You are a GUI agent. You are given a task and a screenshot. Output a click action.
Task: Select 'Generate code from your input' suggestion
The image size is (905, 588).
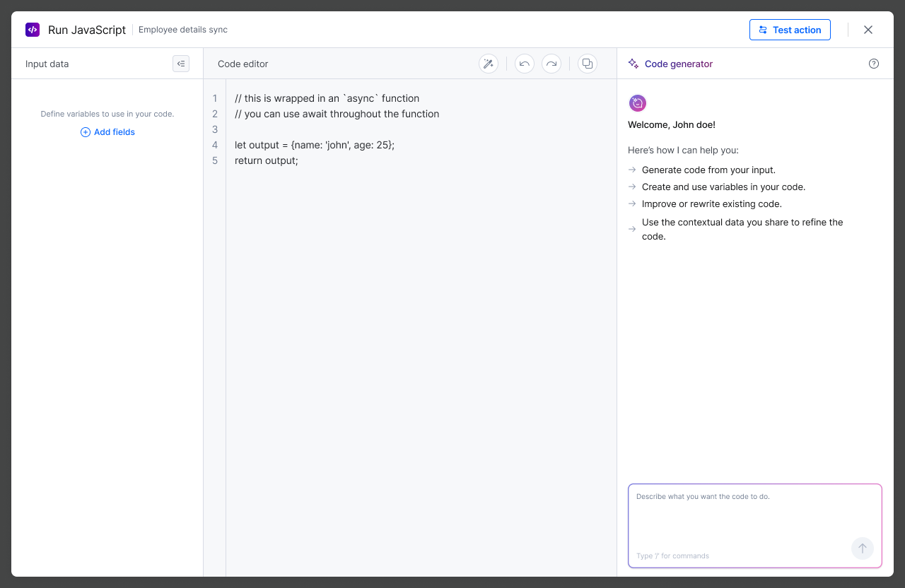pos(708,170)
